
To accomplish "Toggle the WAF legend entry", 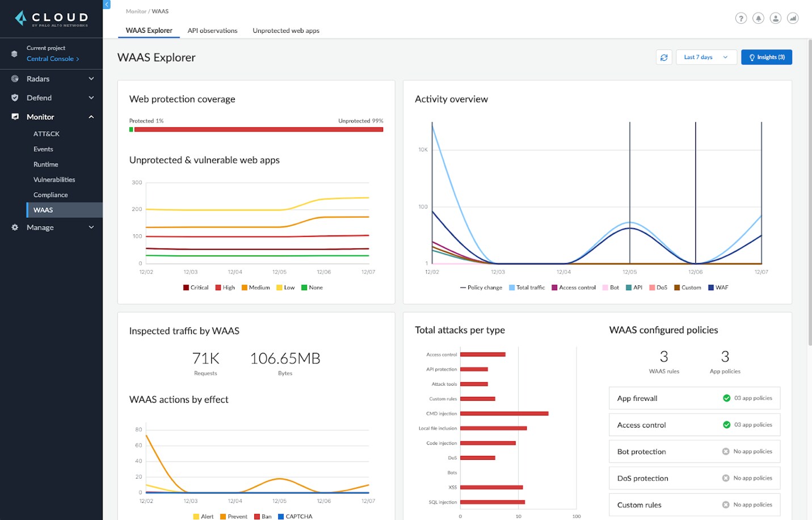I will [718, 288].
